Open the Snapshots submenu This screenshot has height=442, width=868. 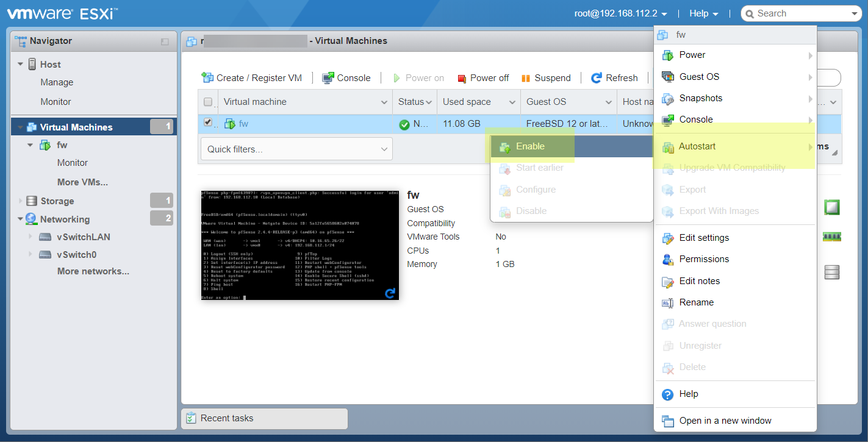735,98
